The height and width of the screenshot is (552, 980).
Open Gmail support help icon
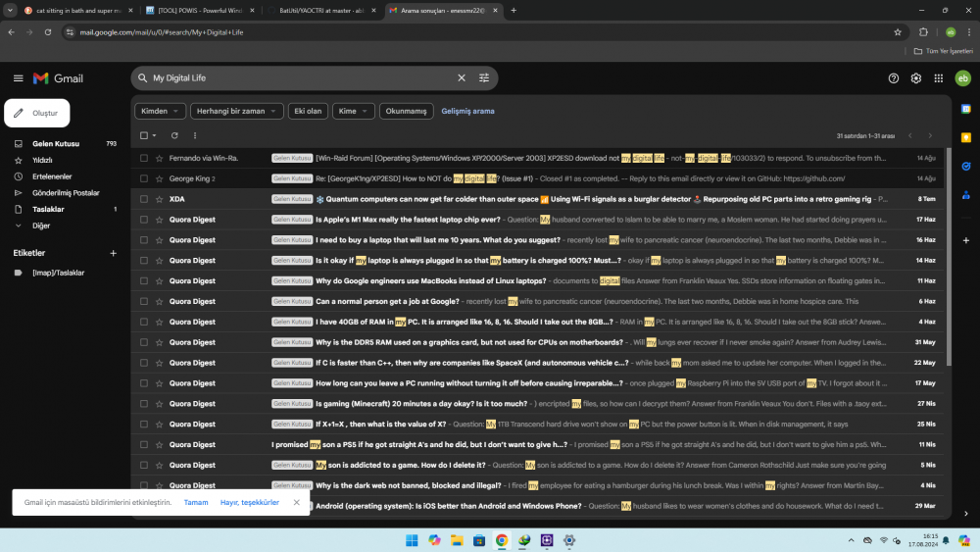coord(893,78)
